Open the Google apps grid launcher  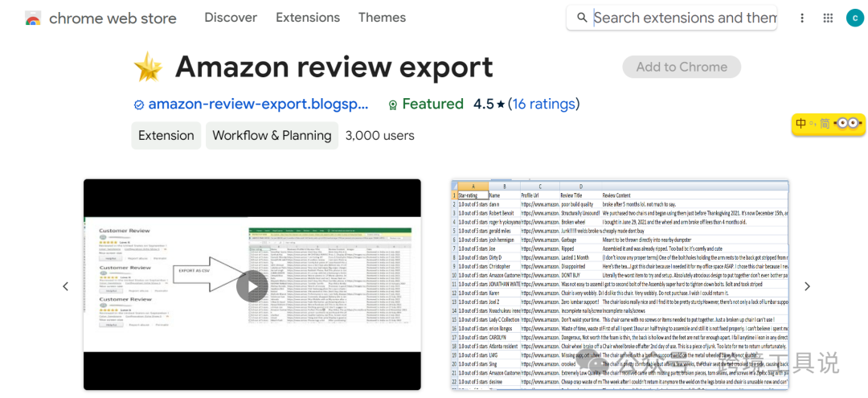pyautogui.click(x=828, y=18)
